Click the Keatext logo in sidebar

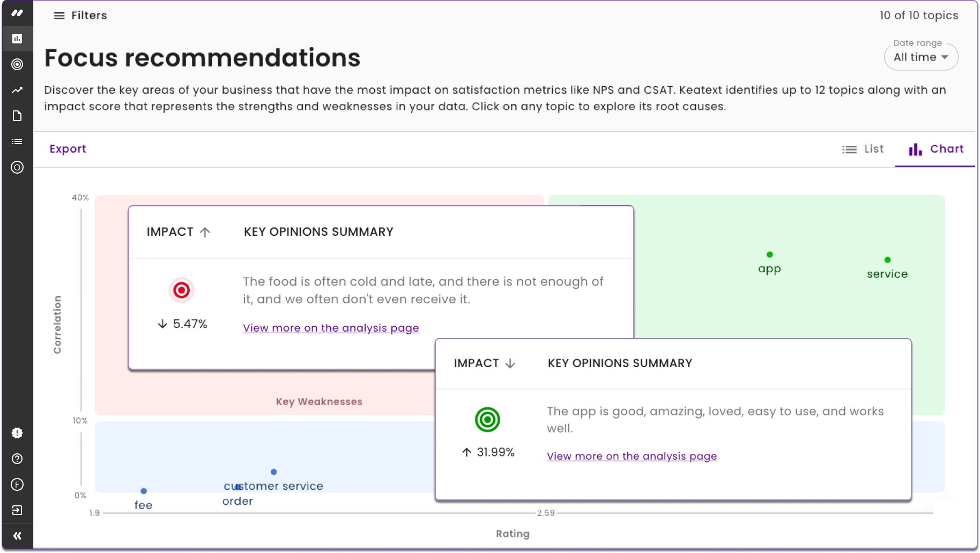point(17,13)
